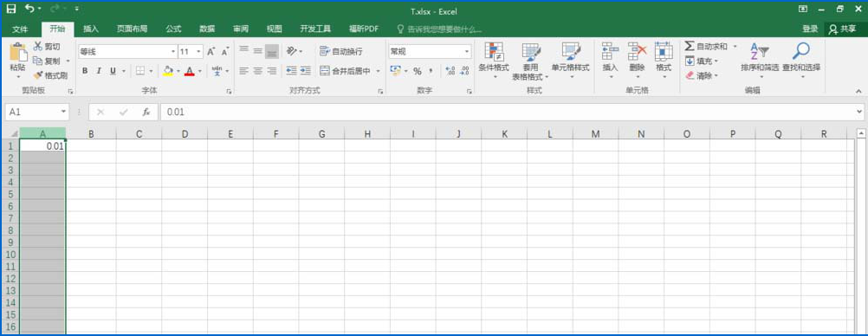This screenshot has width=868, height=336.
Task: Click the phonetic guide (wén) icon
Action: (217, 71)
